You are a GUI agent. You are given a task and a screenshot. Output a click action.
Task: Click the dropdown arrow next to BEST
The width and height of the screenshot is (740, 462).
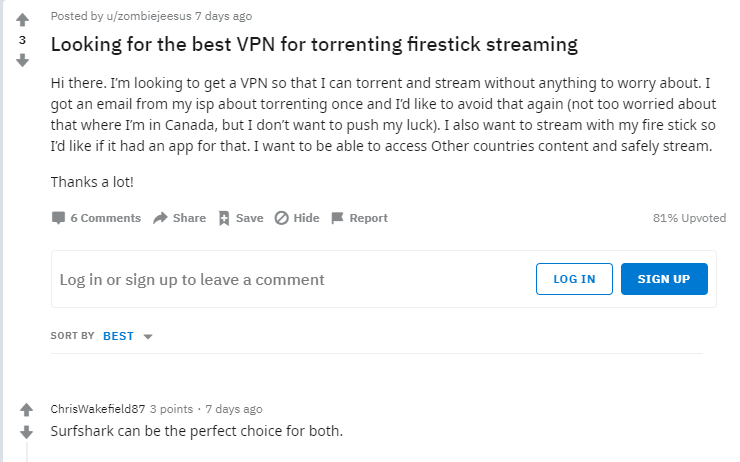point(148,336)
